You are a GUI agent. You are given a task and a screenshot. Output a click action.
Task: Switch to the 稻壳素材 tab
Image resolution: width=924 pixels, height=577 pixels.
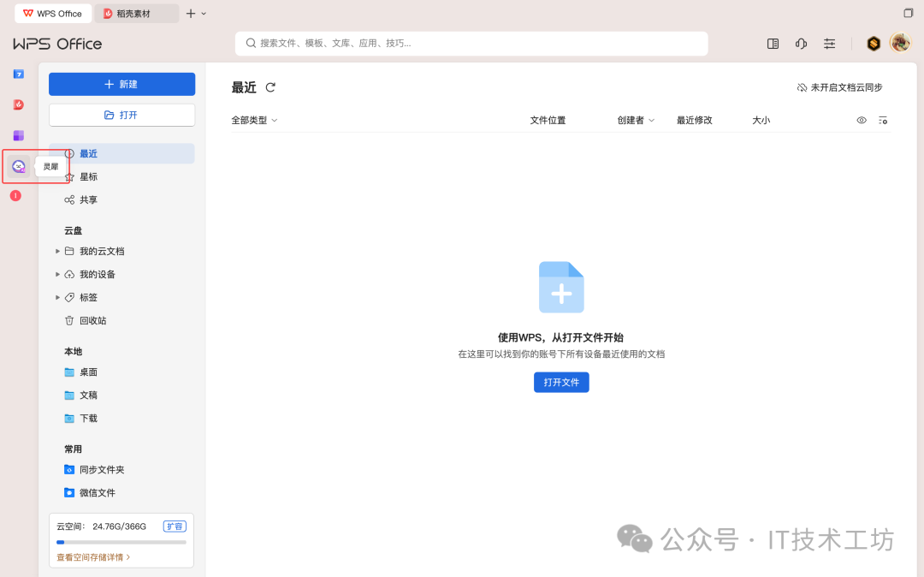click(137, 13)
